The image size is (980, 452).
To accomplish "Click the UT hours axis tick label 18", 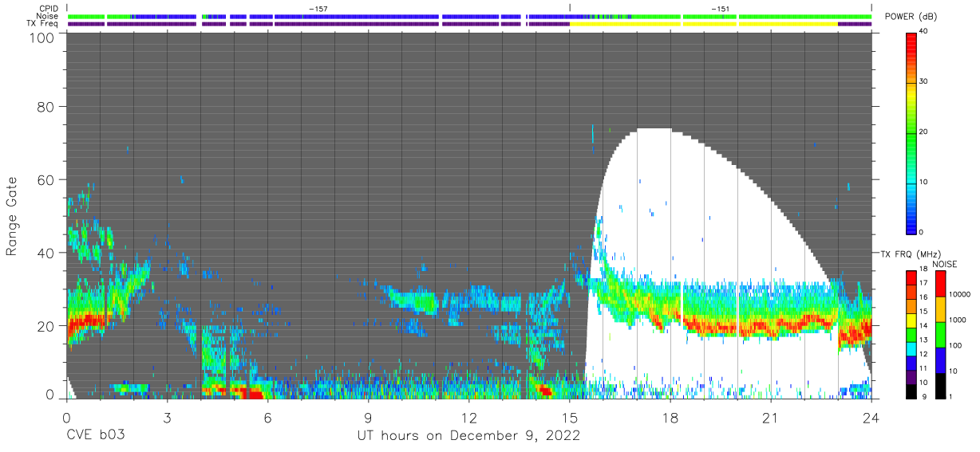I will tap(670, 418).
